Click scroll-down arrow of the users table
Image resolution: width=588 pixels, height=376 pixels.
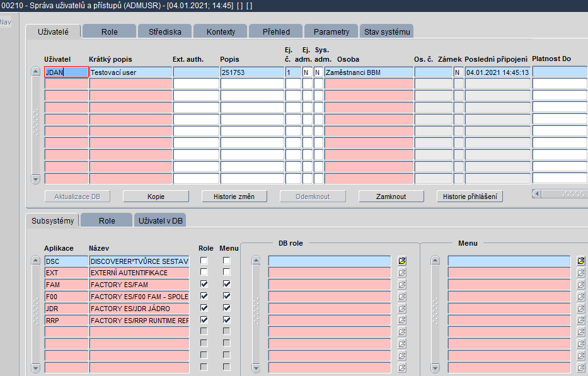pos(36,179)
